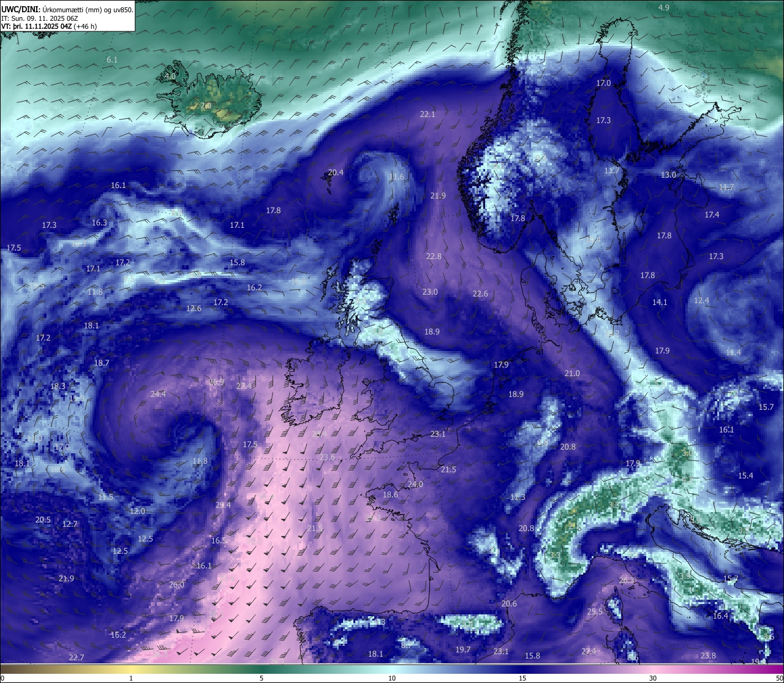This screenshot has width=784, height=683.
Task: Click the pink section of the color bar near tick 30
Action: coord(653,669)
